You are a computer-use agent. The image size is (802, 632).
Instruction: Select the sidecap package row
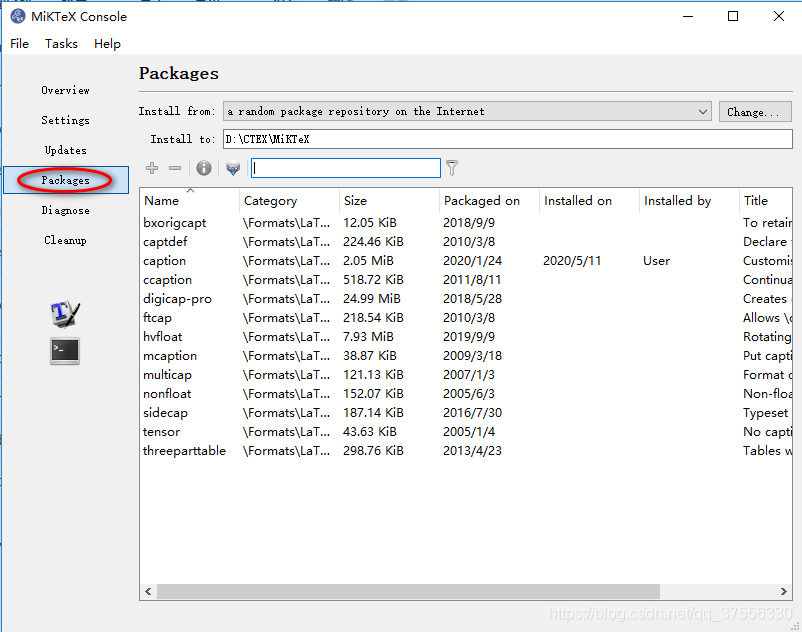tap(466, 413)
